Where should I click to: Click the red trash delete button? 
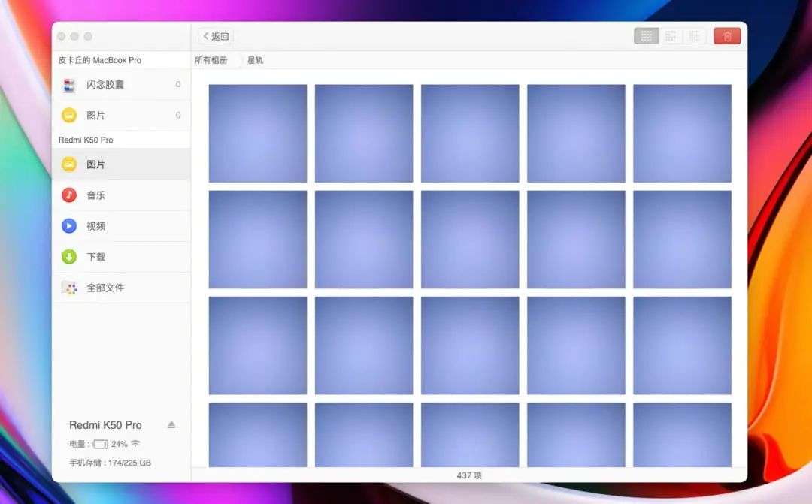[x=727, y=36]
